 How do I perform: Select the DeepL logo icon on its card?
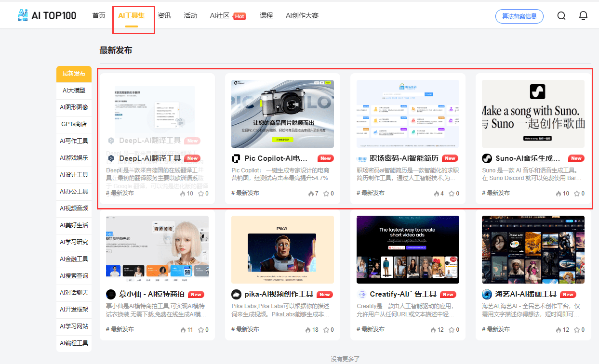(x=111, y=158)
